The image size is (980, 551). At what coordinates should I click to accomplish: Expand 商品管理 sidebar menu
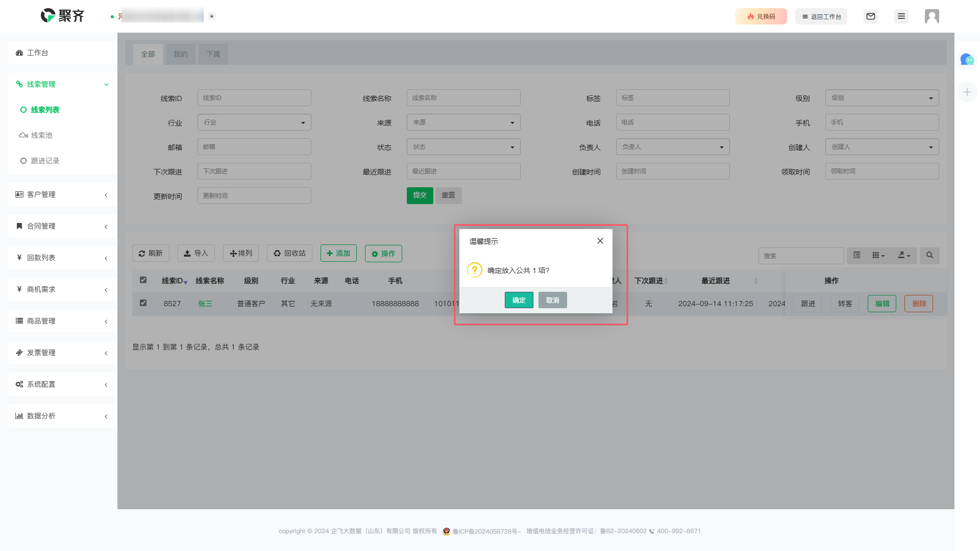click(62, 321)
